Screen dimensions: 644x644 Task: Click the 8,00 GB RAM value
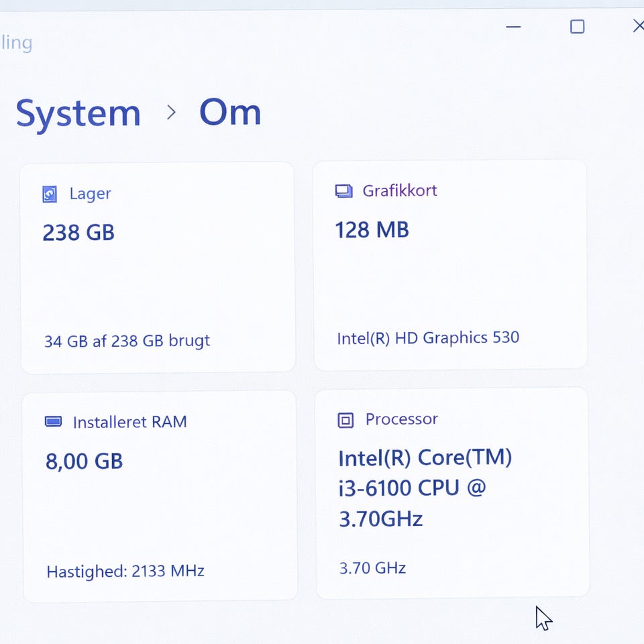point(84,462)
